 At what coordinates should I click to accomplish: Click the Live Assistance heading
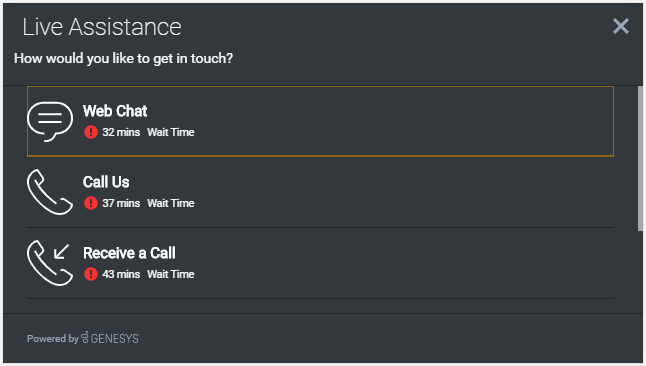tap(102, 27)
